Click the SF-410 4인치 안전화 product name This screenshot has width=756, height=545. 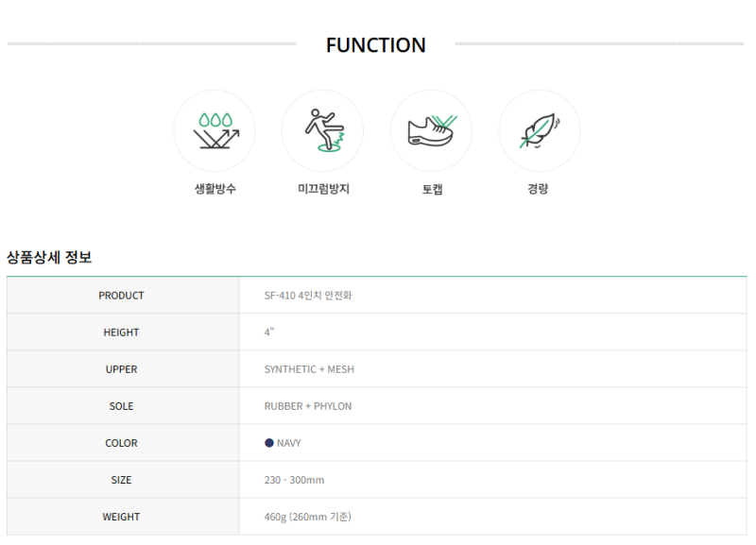[x=308, y=296]
